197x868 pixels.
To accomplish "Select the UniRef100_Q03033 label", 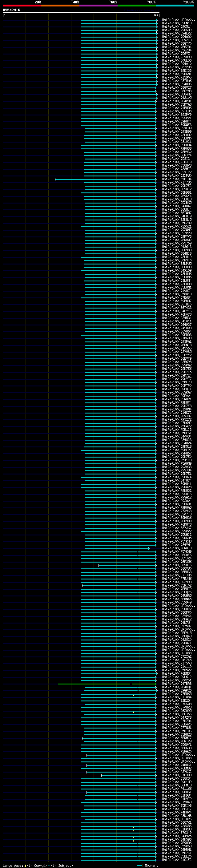I will 176,467.
